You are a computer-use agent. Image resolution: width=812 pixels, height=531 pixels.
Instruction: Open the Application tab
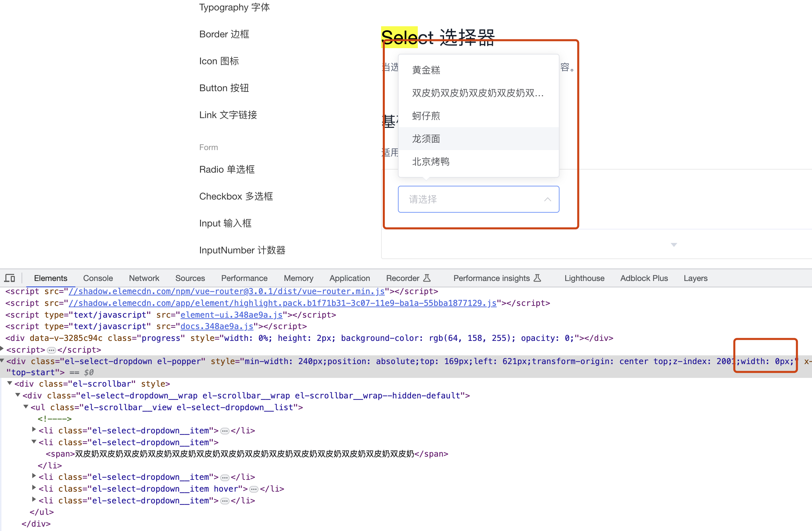tap(350, 278)
